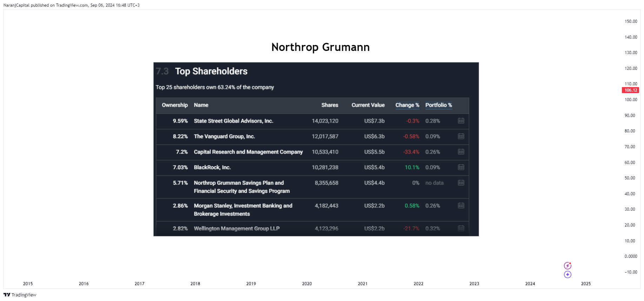Click the Northrop Grumann chart title
The width and height of the screenshot is (644, 301).
coord(320,47)
